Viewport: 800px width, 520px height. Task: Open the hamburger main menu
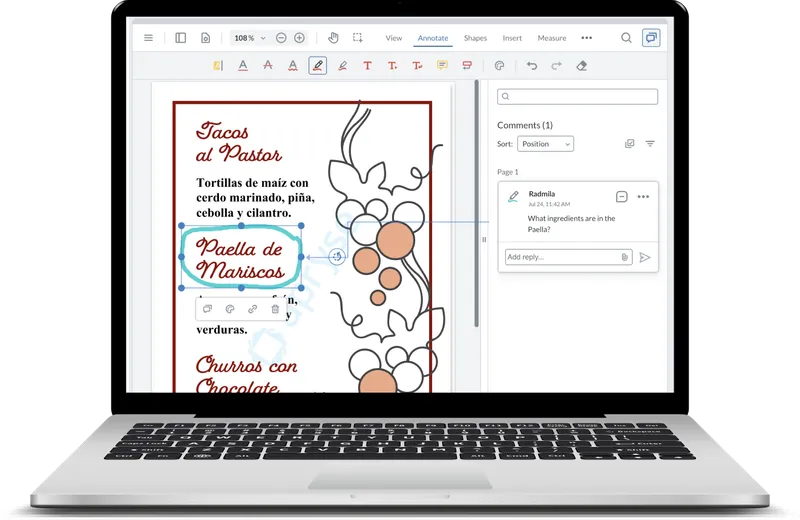[148, 38]
